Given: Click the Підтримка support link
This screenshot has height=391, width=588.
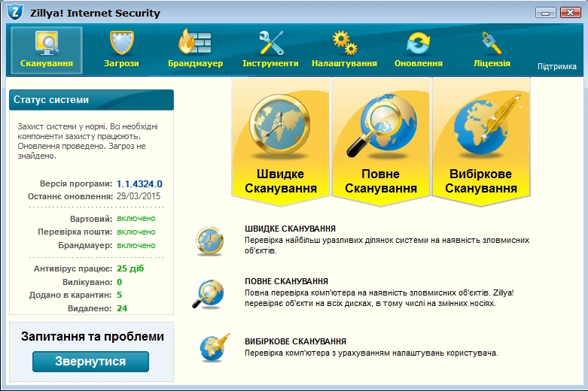Looking at the screenshot, I should click(556, 66).
